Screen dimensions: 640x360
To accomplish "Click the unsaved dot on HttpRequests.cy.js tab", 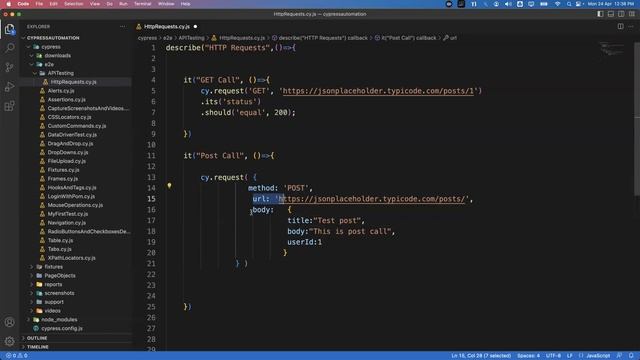I will [x=195, y=27].
